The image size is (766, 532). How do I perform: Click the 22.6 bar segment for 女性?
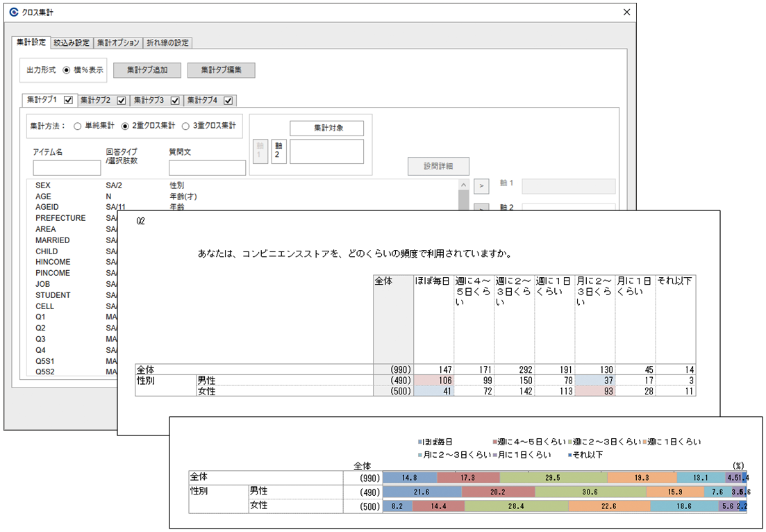click(610, 506)
